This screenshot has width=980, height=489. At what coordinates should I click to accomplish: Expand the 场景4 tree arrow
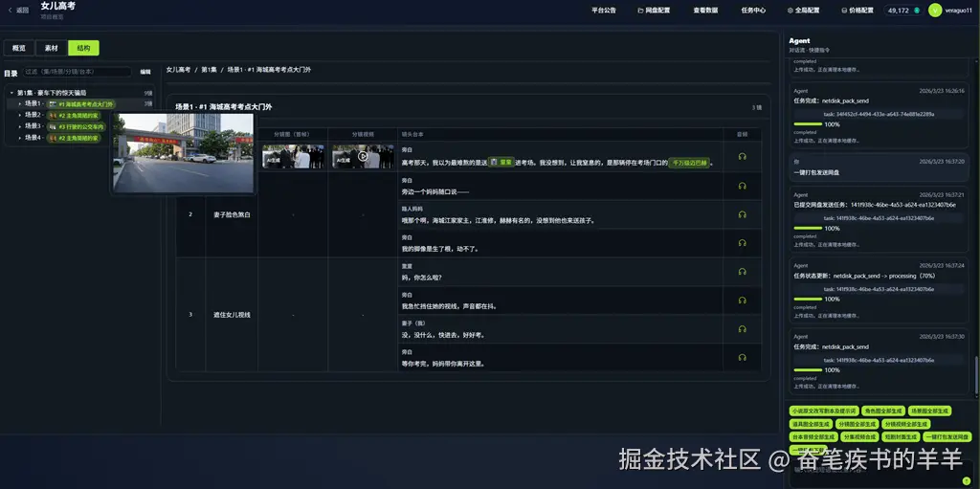pyautogui.click(x=20, y=138)
